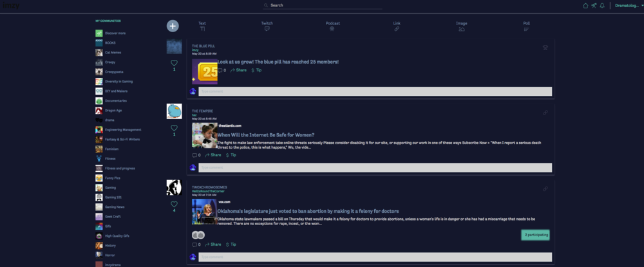The width and height of the screenshot is (644, 267).
Task: Like the blue pill 25 members post
Action: click(174, 63)
